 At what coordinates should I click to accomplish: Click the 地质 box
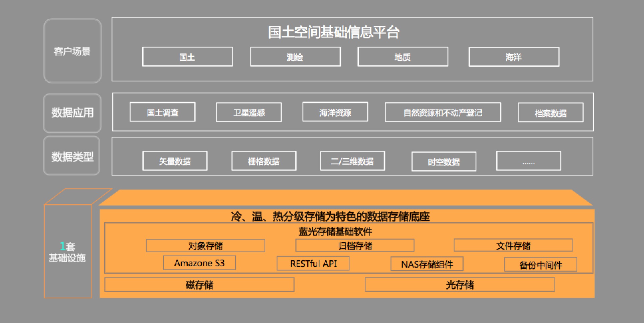[403, 57]
